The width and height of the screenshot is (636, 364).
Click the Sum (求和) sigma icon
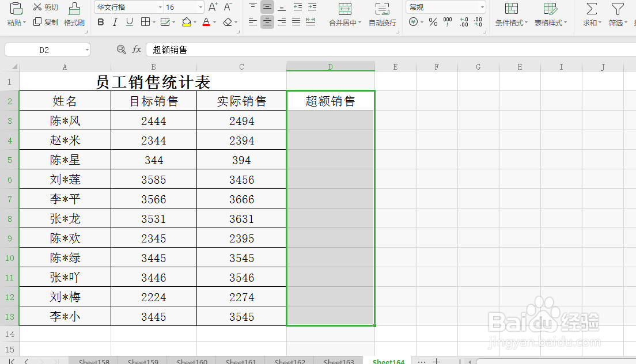pos(592,9)
